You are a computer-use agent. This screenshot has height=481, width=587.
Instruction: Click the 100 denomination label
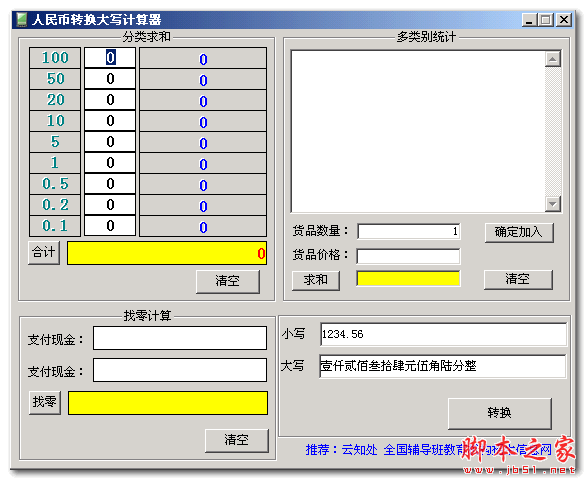55,58
